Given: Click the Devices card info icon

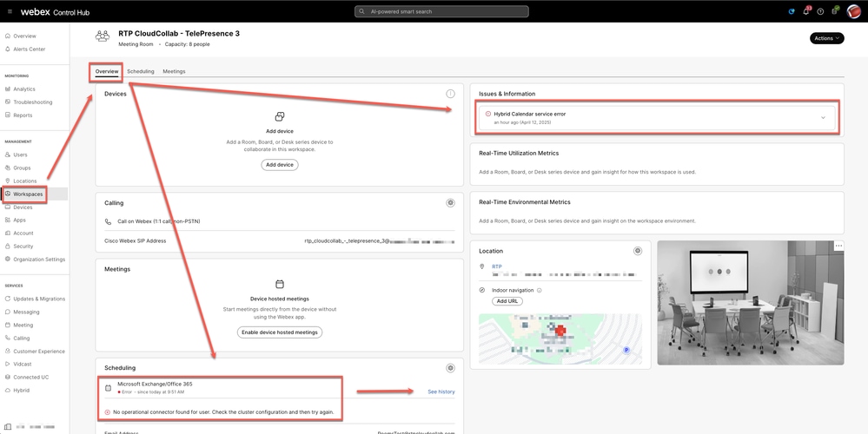Looking at the screenshot, I should [451, 94].
